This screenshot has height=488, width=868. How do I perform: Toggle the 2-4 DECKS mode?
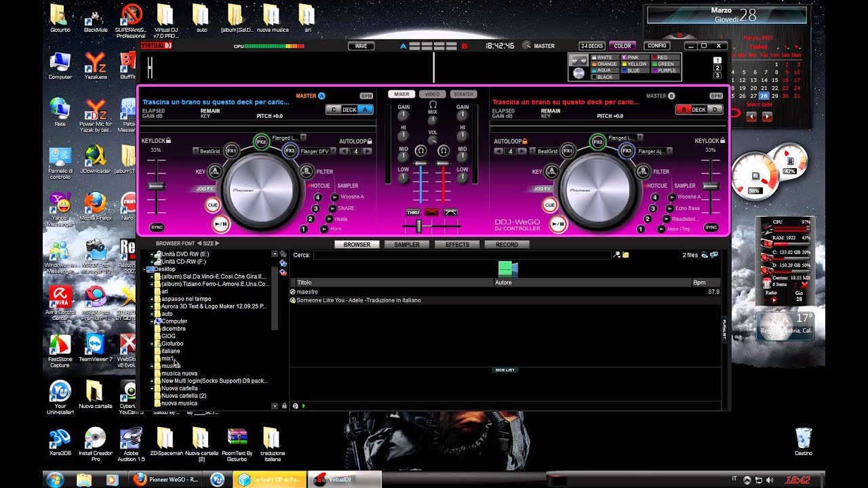(x=591, y=46)
